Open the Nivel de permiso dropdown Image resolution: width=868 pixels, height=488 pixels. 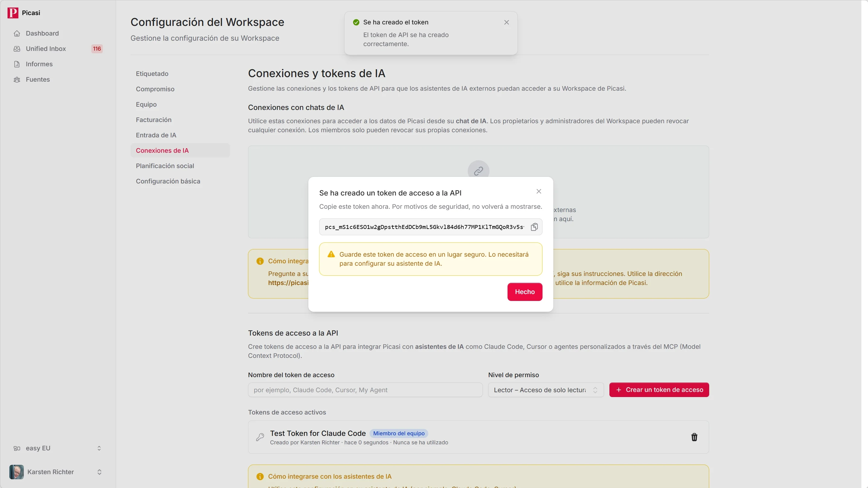pyautogui.click(x=546, y=390)
